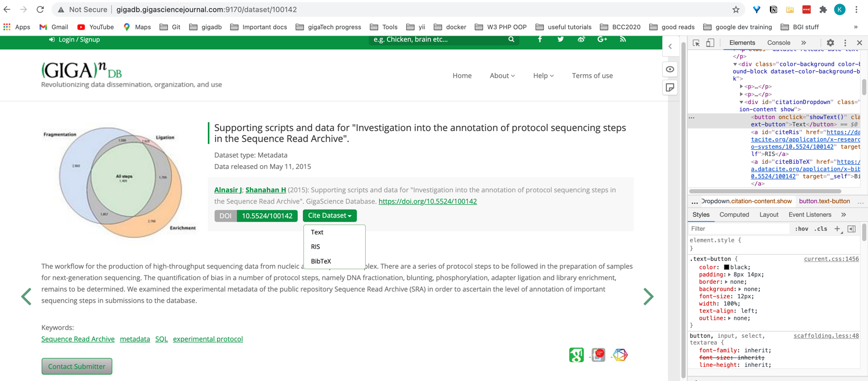Viewport: 868px width, 381px height.
Task: Click the search magnifier icon in site header
Action: 511,40
